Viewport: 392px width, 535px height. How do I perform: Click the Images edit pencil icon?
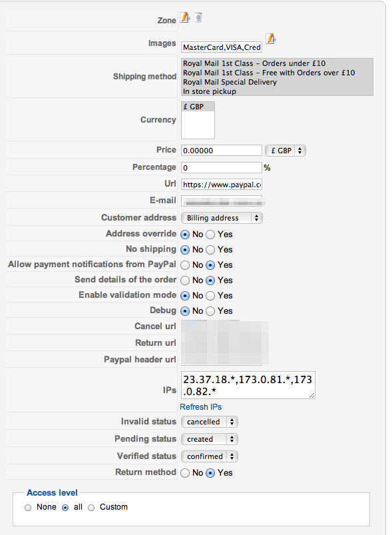271,39
